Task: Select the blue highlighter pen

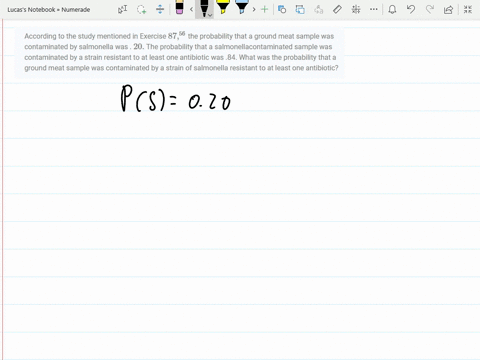Action: (x=241, y=7)
